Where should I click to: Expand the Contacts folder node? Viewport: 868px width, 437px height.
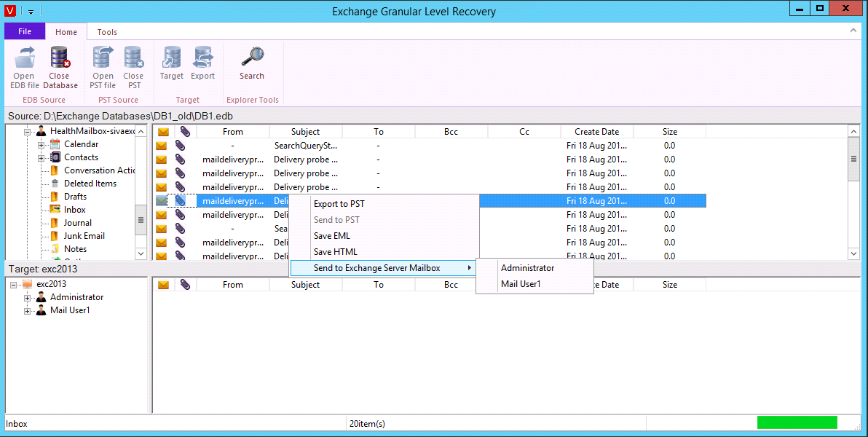click(41, 158)
